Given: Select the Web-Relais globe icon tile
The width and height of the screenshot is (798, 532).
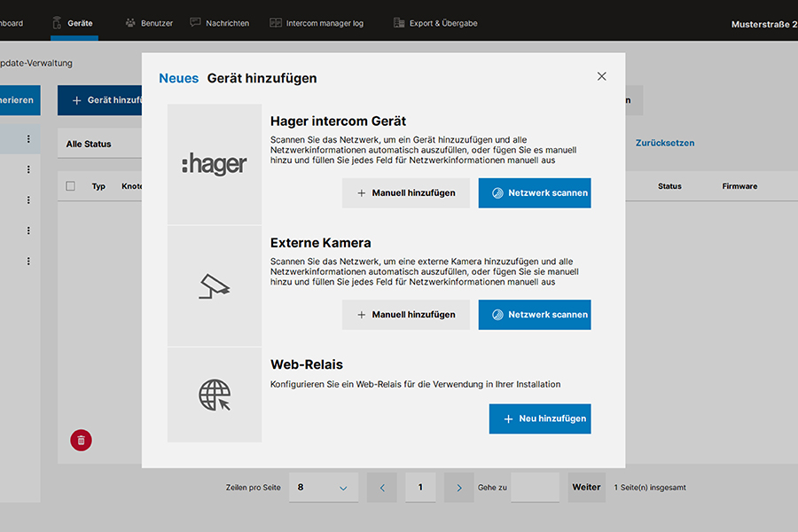Looking at the screenshot, I should [x=215, y=395].
